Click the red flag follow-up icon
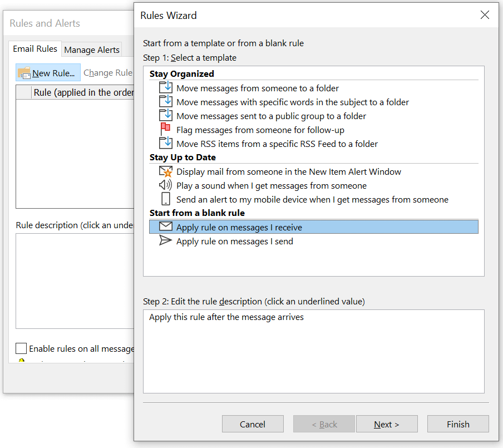This screenshot has width=503, height=448. (166, 129)
